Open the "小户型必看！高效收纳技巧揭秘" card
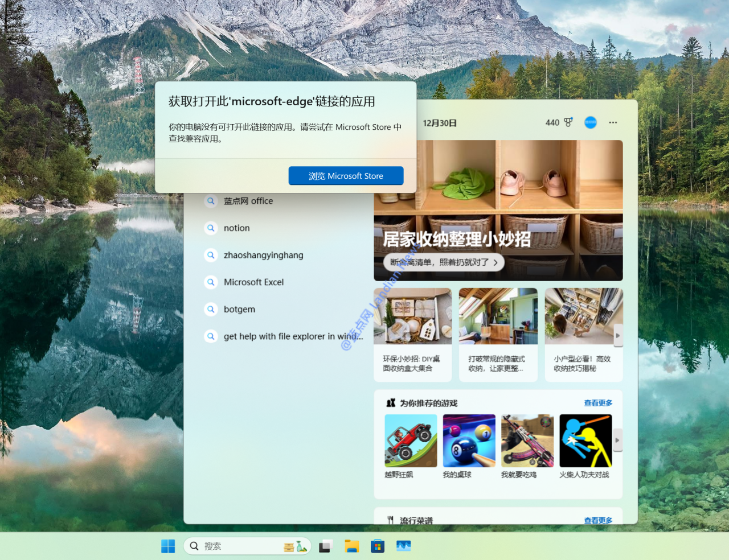 pyautogui.click(x=584, y=335)
